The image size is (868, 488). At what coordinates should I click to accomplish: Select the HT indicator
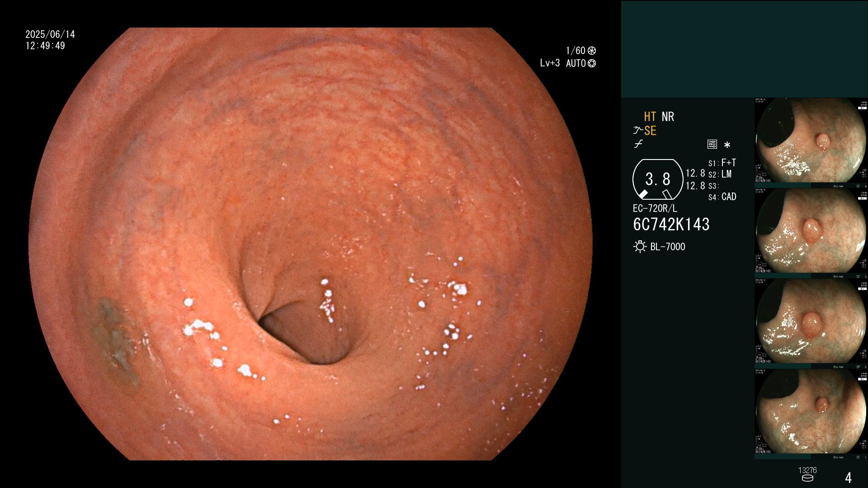(650, 117)
